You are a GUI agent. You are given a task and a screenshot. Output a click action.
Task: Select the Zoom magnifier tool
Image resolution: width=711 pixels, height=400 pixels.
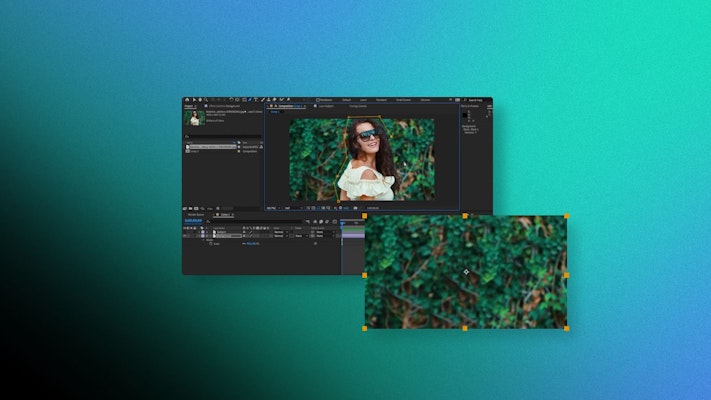point(206,100)
